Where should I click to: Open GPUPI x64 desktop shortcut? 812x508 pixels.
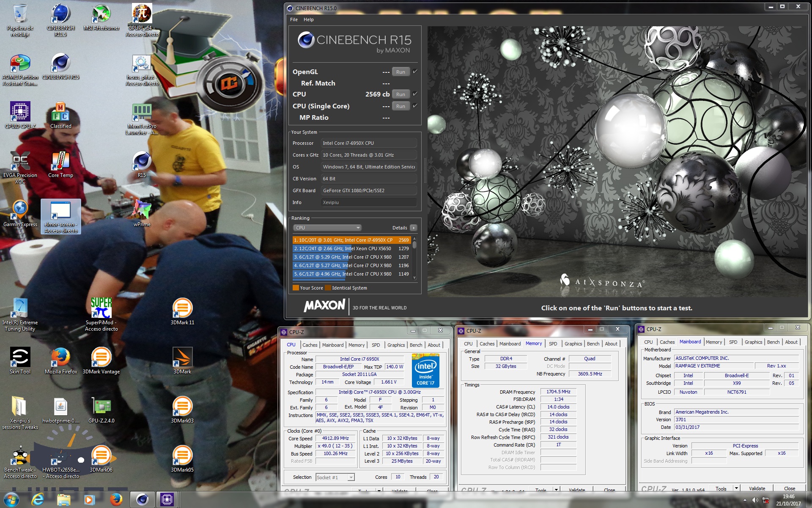[x=142, y=20]
